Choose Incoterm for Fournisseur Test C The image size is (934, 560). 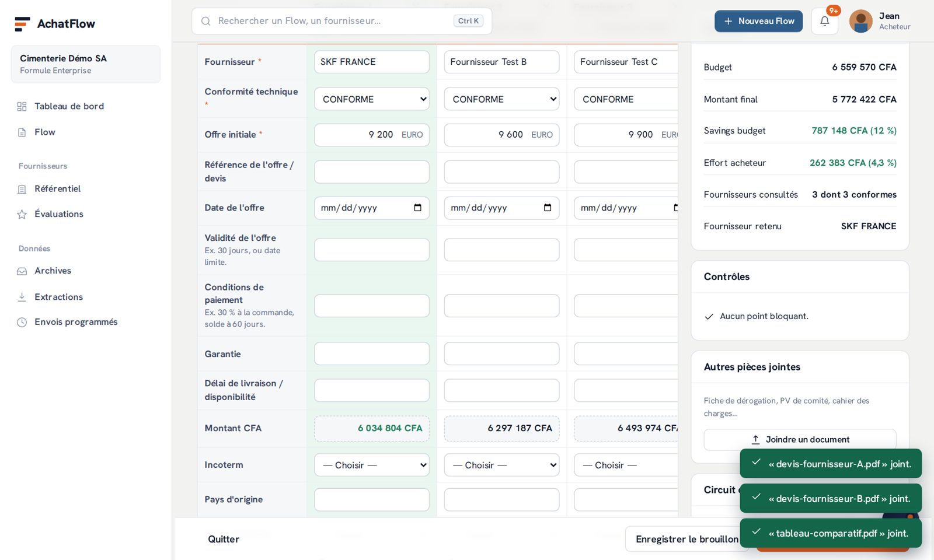coord(626,465)
